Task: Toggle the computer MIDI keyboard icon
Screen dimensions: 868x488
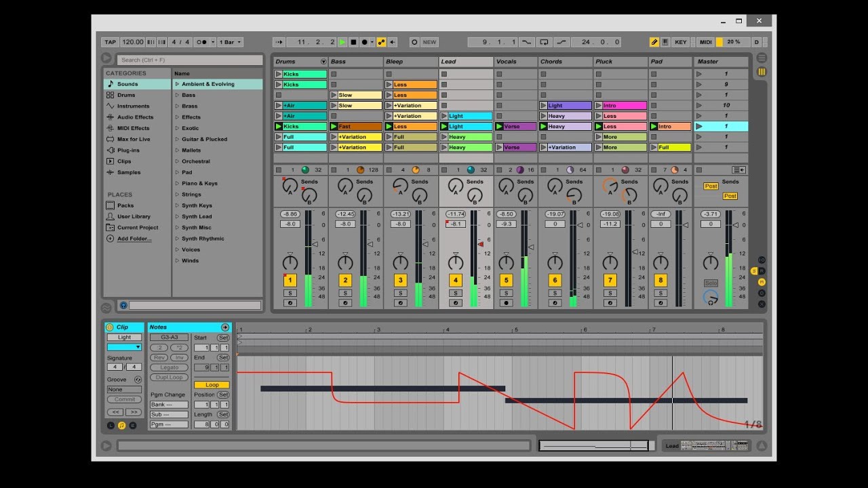Action: pyautogui.click(x=665, y=42)
